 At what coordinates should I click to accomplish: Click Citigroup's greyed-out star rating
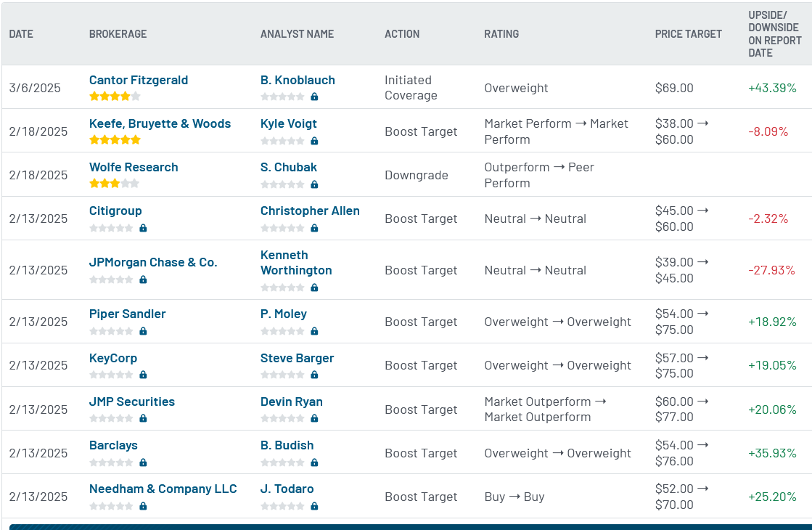point(111,227)
